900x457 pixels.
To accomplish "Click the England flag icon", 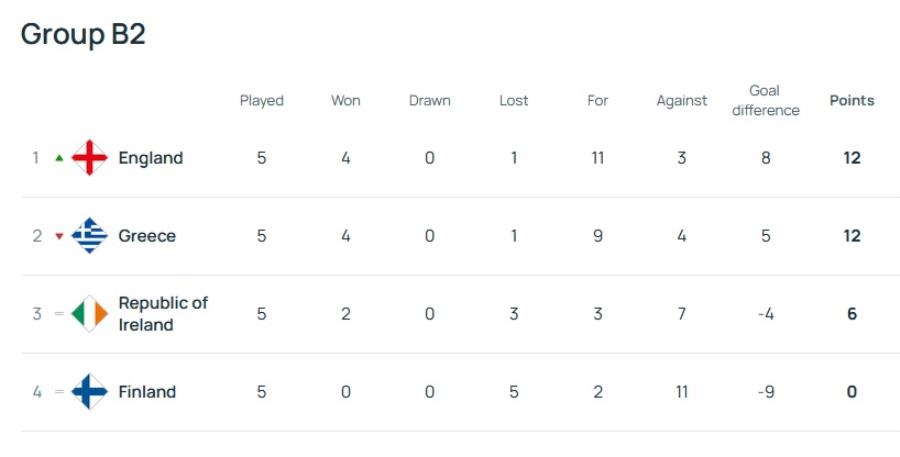I will point(90,157).
